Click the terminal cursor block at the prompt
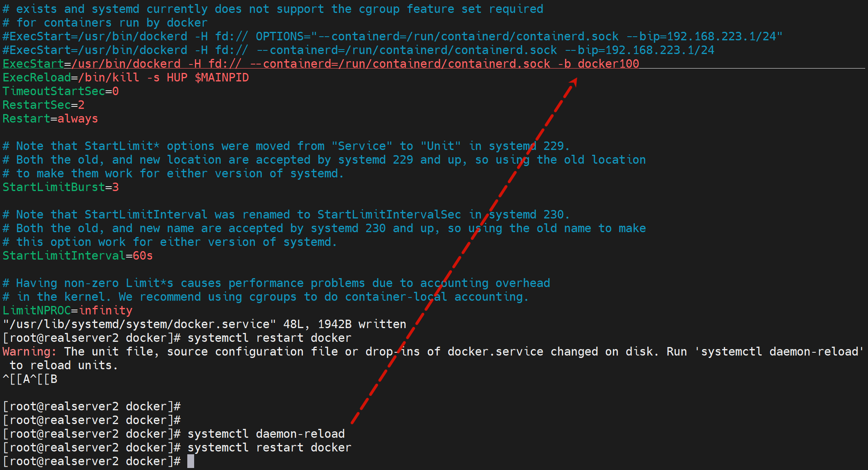Viewport: 868px width, 470px height. click(x=191, y=461)
